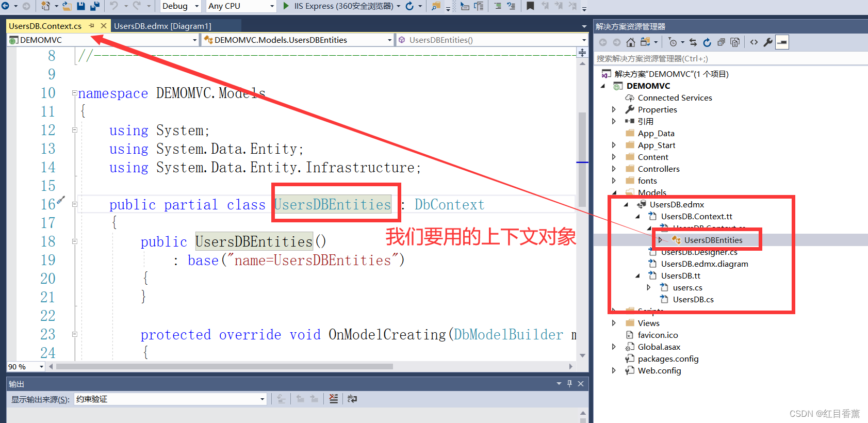868x423 pixels.
Task: Pin the UsersDB.Context.cs tab
Action: (x=91, y=25)
